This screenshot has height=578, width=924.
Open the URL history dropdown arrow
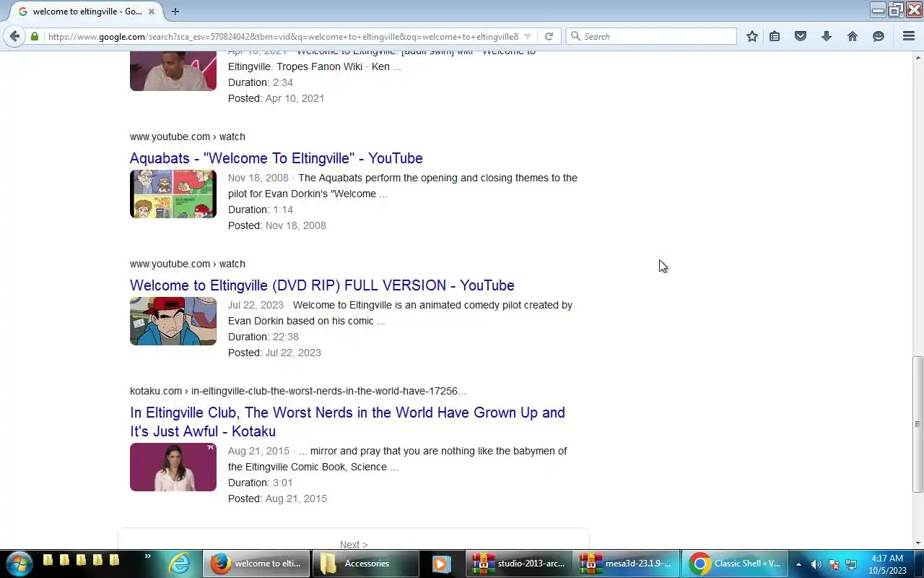point(528,36)
